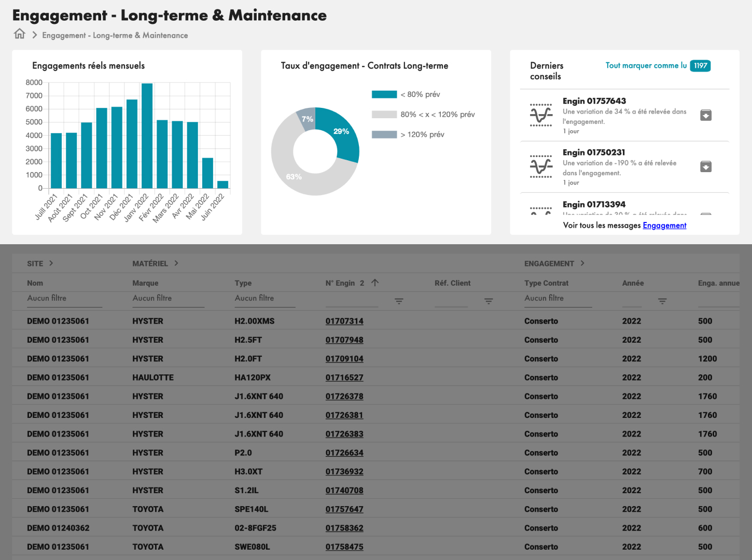Open variation icon for Engin 01757643

(541, 115)
